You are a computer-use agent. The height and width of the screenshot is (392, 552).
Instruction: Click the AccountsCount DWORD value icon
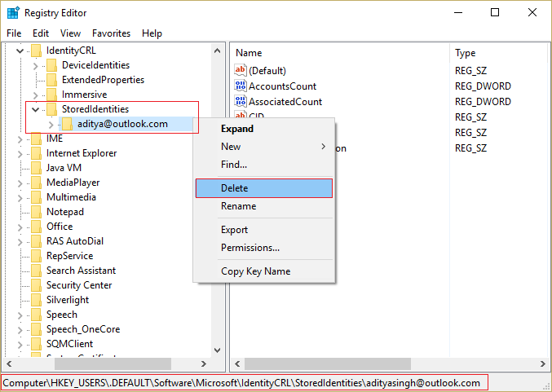pyautogui.click(x=240, y=86)
